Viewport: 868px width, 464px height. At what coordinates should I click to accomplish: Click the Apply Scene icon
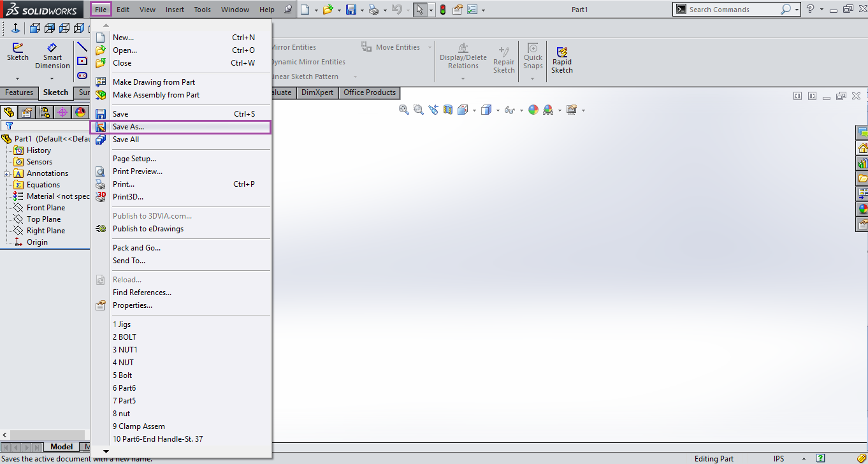point(548,110)
